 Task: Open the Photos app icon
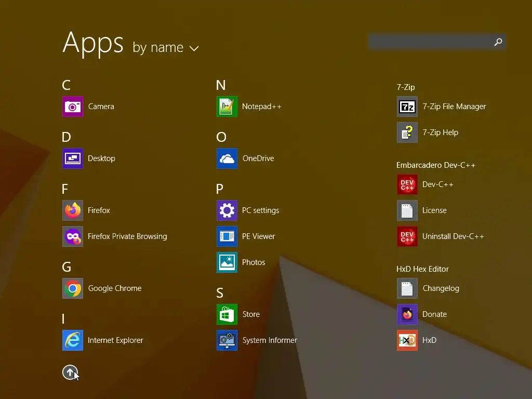click(x=227, y=262)
